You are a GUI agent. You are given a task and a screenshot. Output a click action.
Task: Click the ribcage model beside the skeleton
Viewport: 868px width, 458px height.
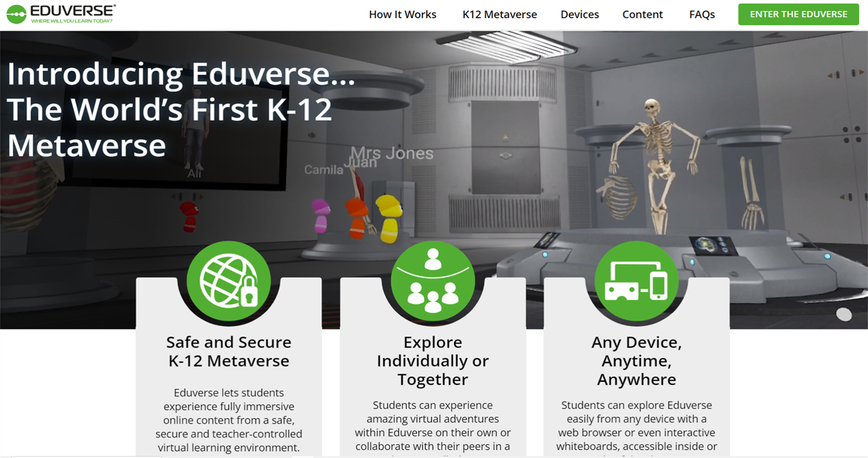(x=617, y=197)
